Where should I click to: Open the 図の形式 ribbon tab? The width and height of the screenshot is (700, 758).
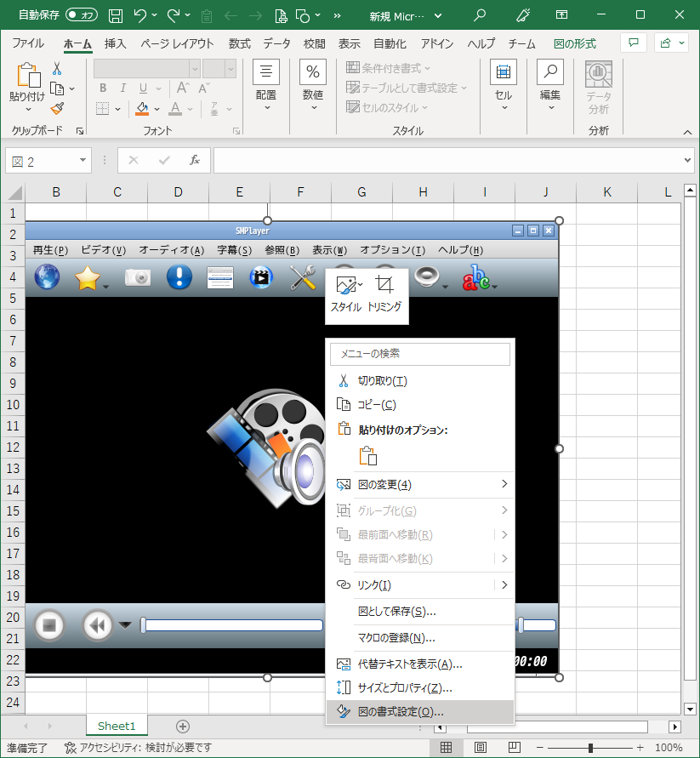pos(575,43)
